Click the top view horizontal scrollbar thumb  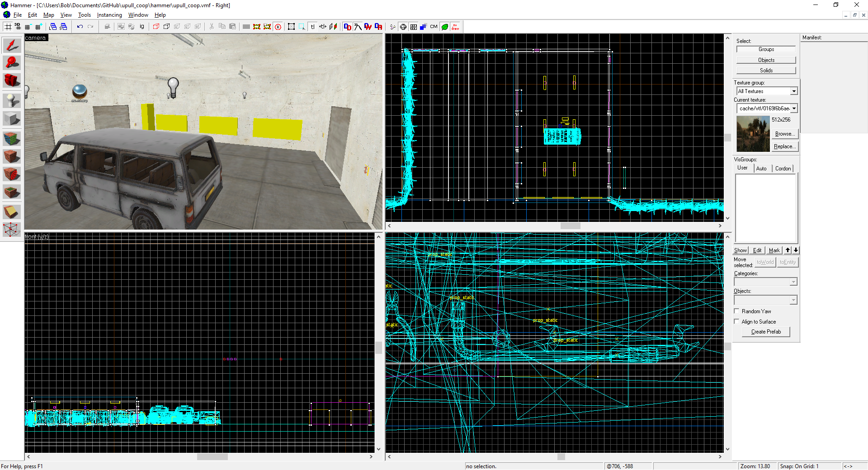(x=570, y=226)
